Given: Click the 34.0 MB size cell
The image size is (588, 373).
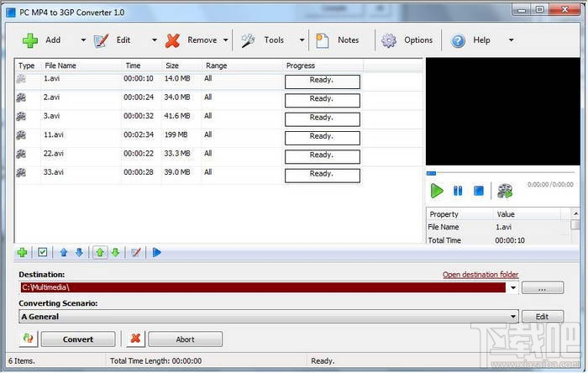Looking at the screenshot, I should 177,97.
